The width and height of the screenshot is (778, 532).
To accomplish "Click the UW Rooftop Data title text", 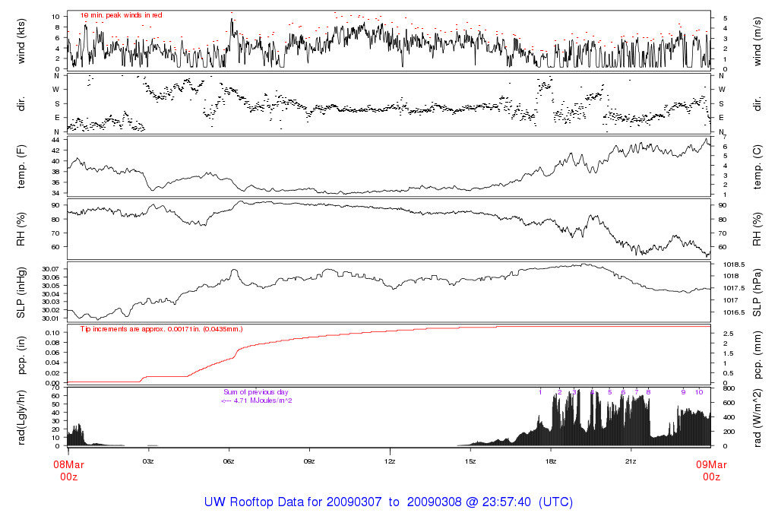I will click(x=388, y=502).
